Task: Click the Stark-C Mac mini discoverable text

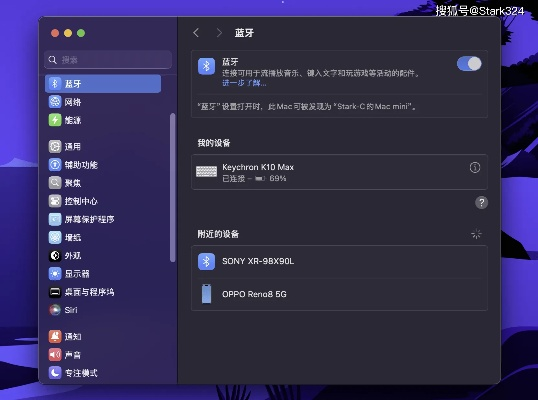Action: coord(307,106)
